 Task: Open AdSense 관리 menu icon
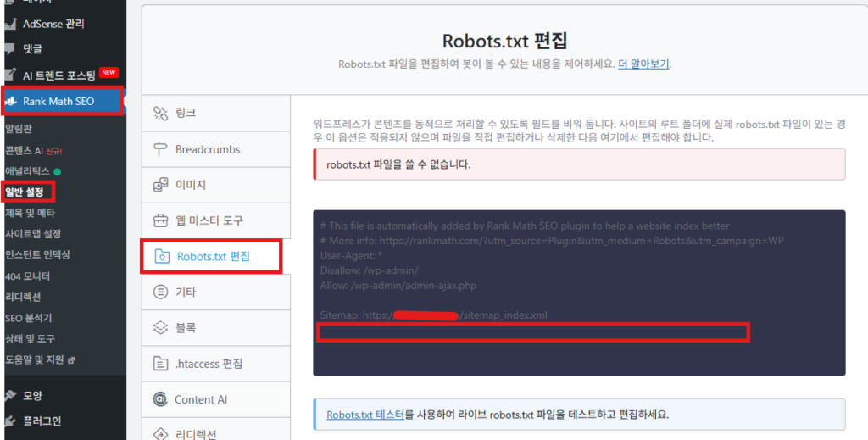tap(9, 24)
